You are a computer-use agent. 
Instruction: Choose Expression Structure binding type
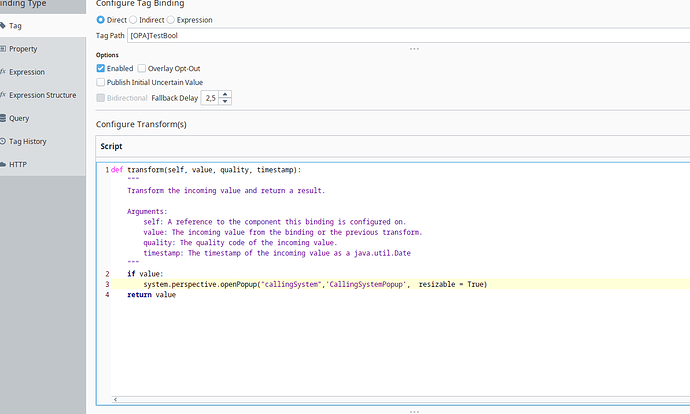pos(43,95)
